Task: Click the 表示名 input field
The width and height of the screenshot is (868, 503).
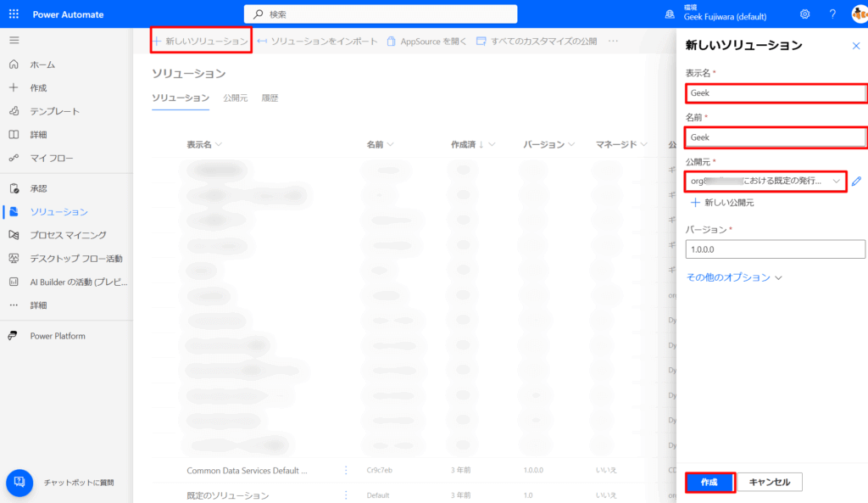Action: coord(776,93)
